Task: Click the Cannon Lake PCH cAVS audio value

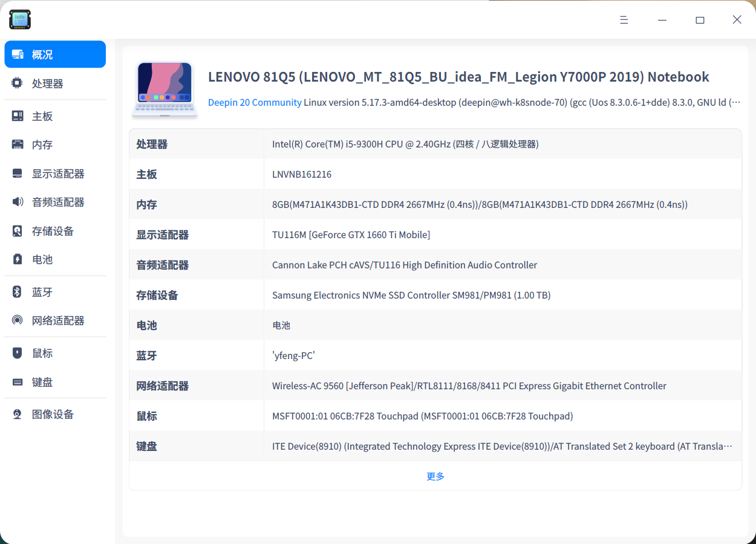Action: click(405, 265)
